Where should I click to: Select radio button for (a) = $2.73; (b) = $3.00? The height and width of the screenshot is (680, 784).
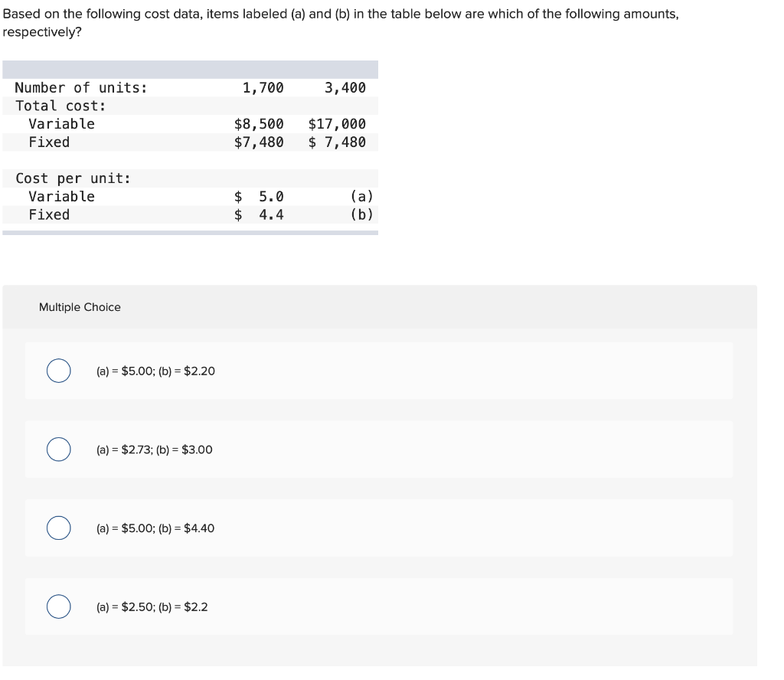pos(58,450)
